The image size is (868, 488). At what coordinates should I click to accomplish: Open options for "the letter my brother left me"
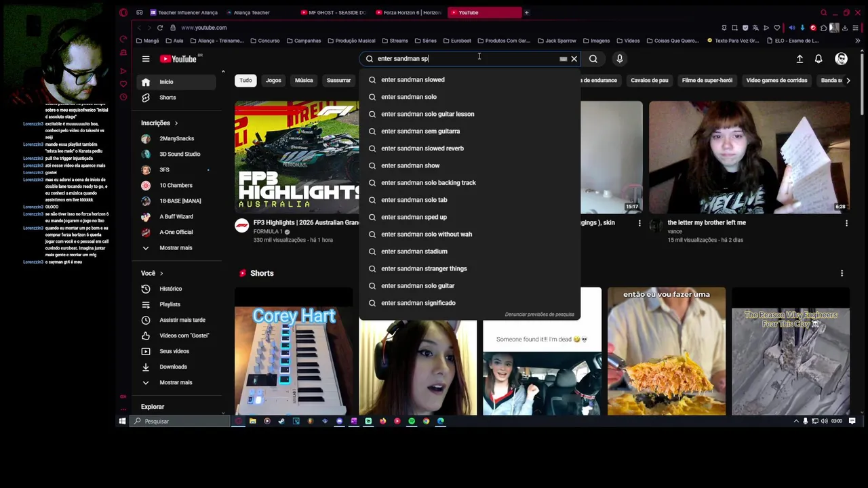846,223
